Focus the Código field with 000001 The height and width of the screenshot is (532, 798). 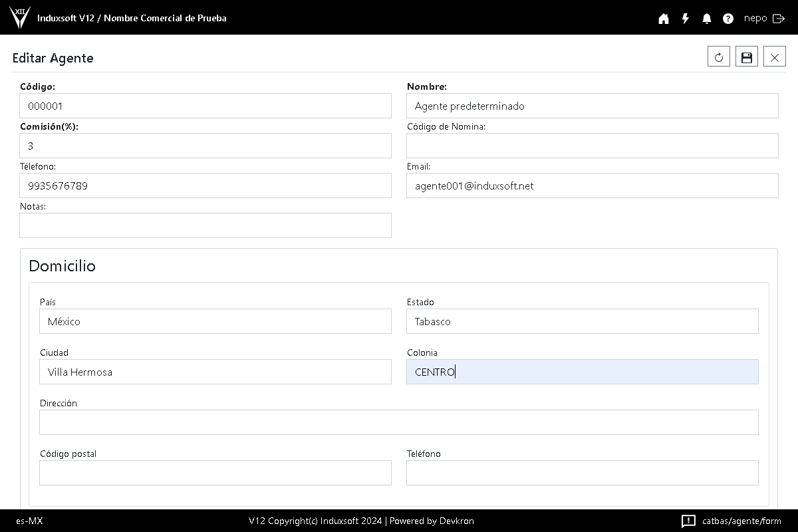205,106
